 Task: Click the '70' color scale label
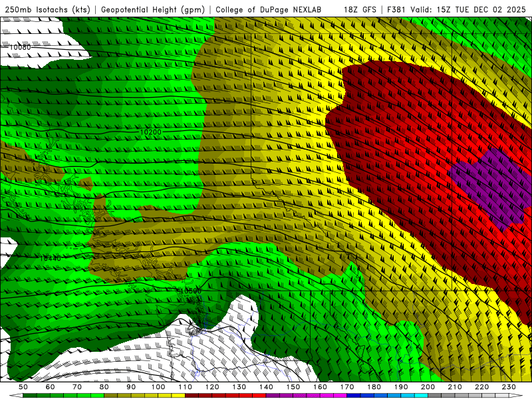[x=77, y=387]
